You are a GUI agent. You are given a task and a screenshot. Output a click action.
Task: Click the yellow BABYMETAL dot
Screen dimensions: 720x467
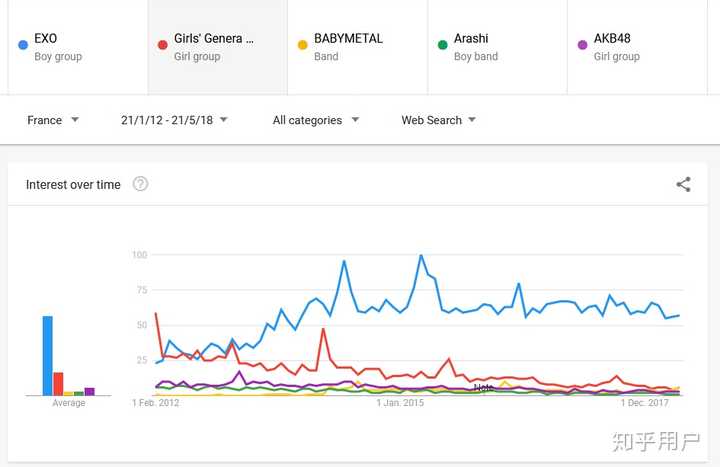[x=303, y=45]
